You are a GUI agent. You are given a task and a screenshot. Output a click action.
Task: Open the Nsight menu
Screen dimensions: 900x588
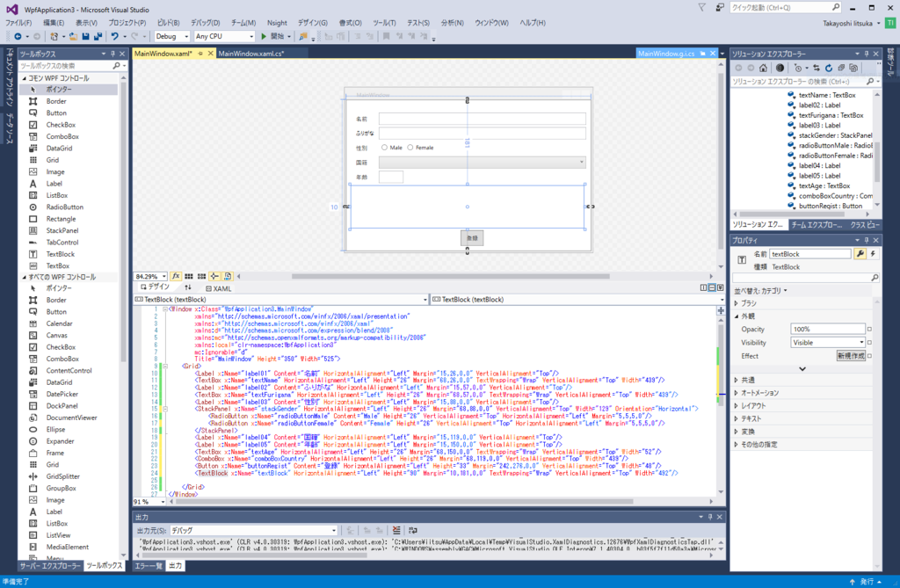[x=277, y=23]
